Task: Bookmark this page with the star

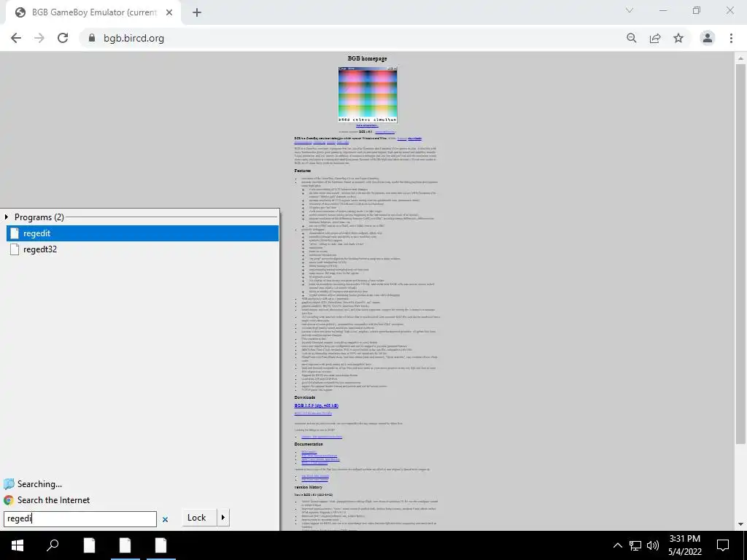Action: [x=678, y=38]
